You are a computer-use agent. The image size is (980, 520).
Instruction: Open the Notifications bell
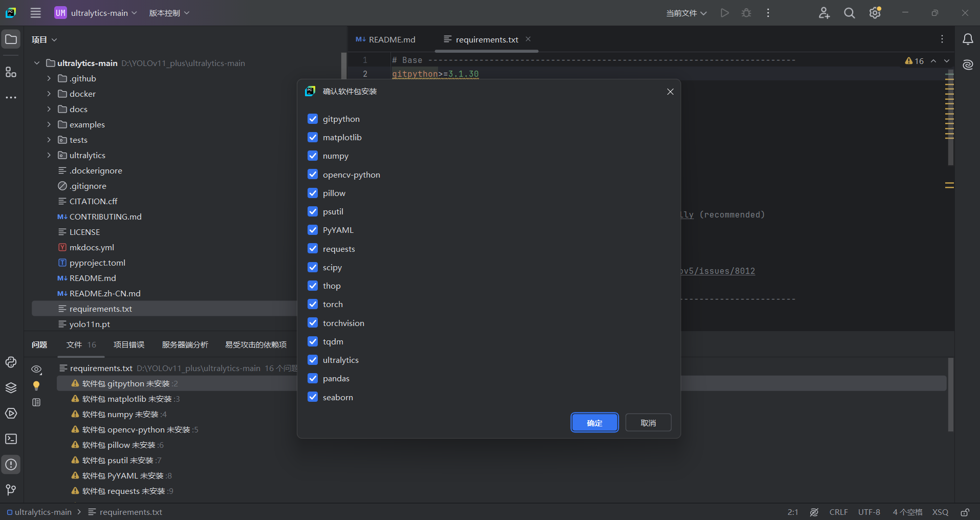pos(968,39)
